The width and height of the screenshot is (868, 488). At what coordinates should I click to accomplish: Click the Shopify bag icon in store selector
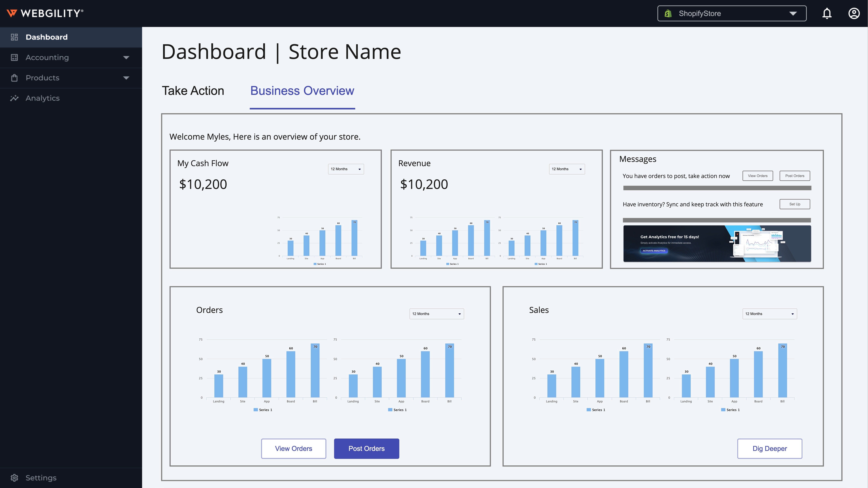pyautogui.click(x=668, y=14)
